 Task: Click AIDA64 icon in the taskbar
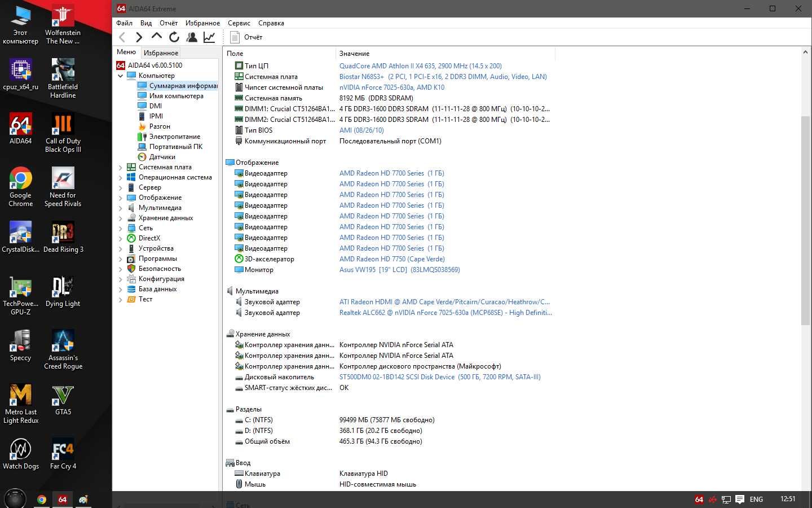click(x=63, y=500)
